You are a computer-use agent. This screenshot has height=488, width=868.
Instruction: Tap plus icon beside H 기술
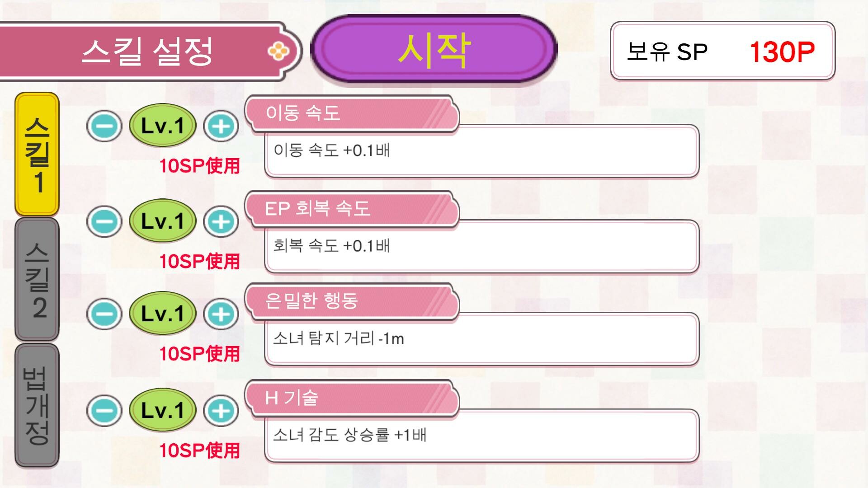[221, 411]
